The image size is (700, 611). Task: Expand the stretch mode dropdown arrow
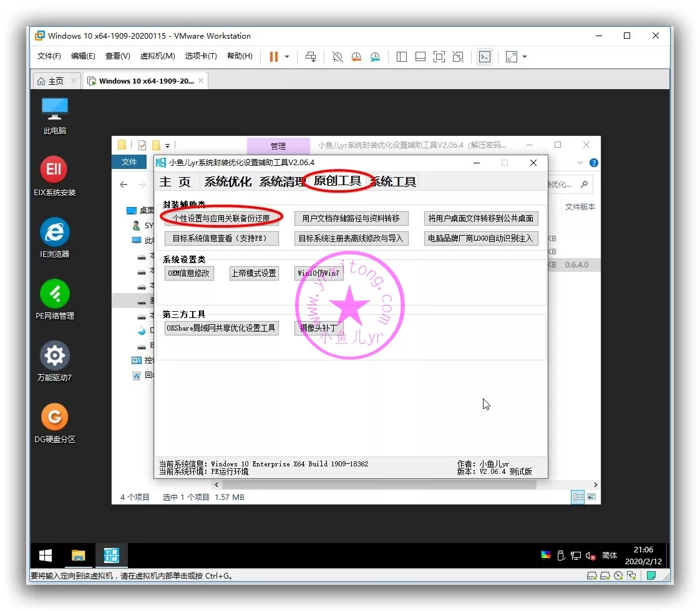[x=525, y=57]
